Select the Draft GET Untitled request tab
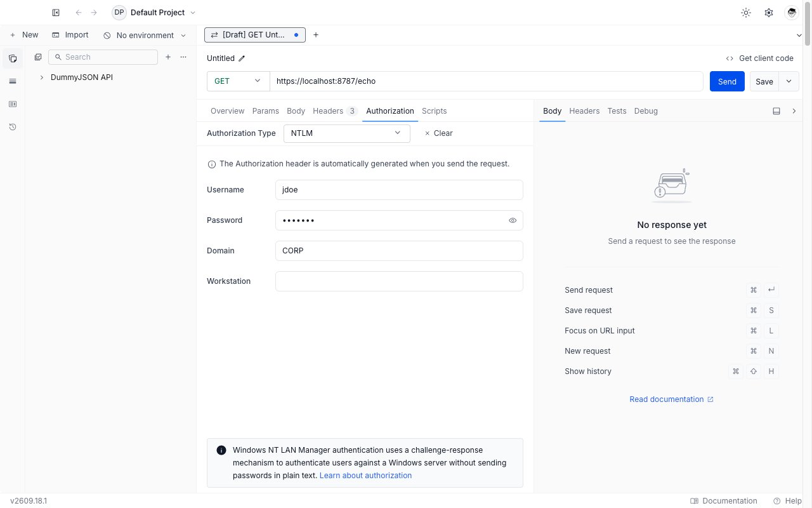Screen dimensions: 812x508 (255, 35)
